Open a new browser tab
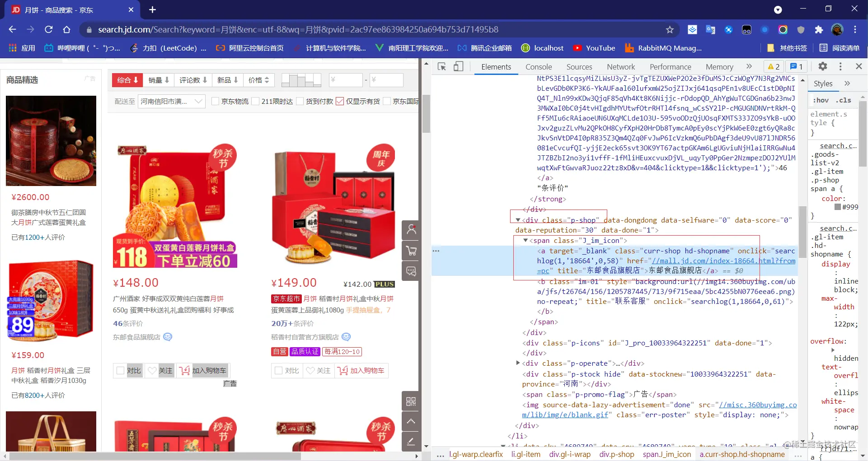The height and width of the screenshot is (461, 868). pyautogui.click(x=152, y=9)
